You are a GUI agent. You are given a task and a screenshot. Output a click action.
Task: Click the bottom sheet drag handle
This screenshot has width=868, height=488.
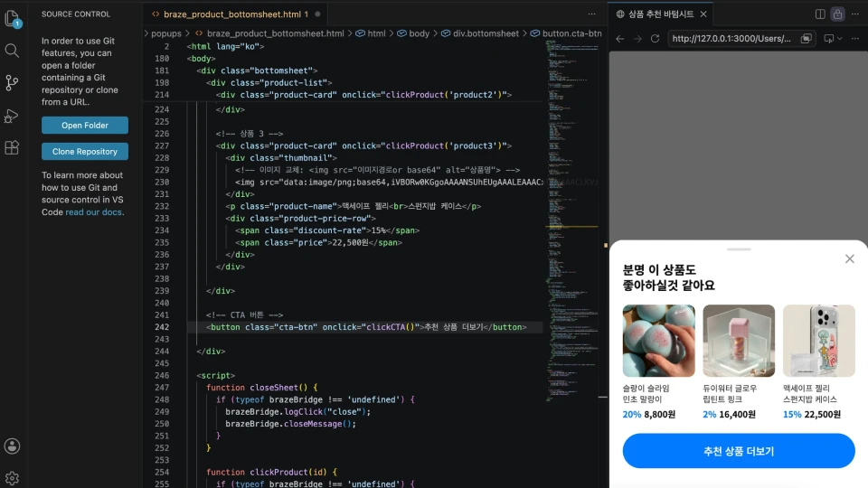click(739, 249)
